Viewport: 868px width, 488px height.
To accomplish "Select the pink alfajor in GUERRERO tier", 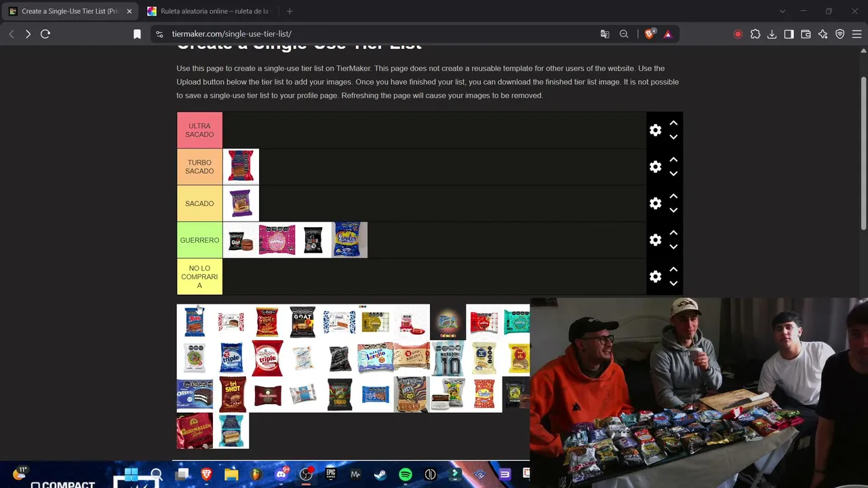I will [277, 240].
